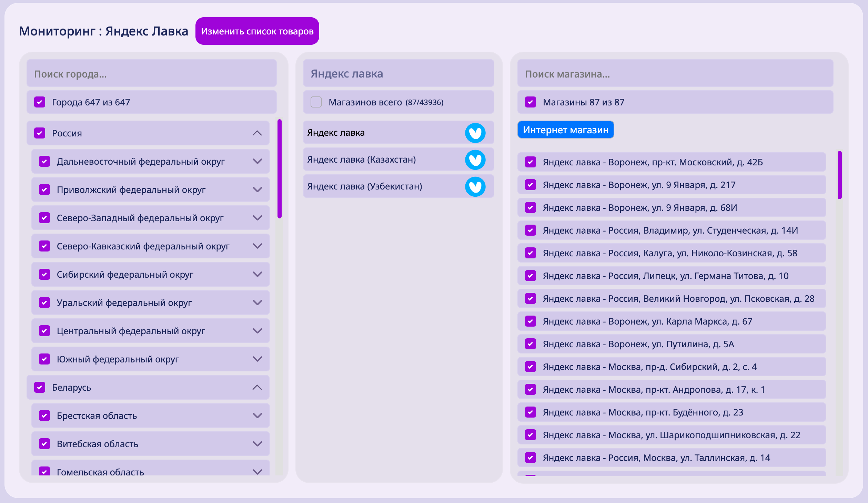The width and height of the screenshot is (868, 503).
Task: Click the heart icon for Яндекс лавка (Узбекистан)
Action: click(475, 187)
